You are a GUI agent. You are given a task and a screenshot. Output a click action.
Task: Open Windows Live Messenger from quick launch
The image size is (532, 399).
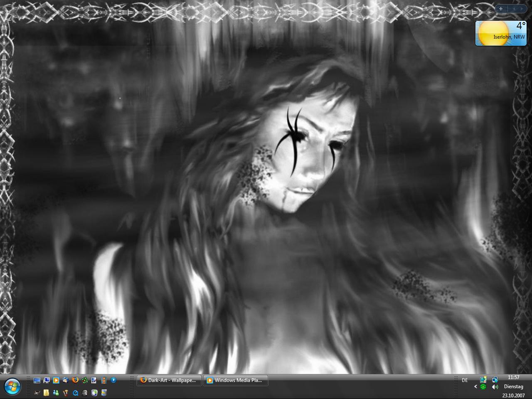point(56,393)
